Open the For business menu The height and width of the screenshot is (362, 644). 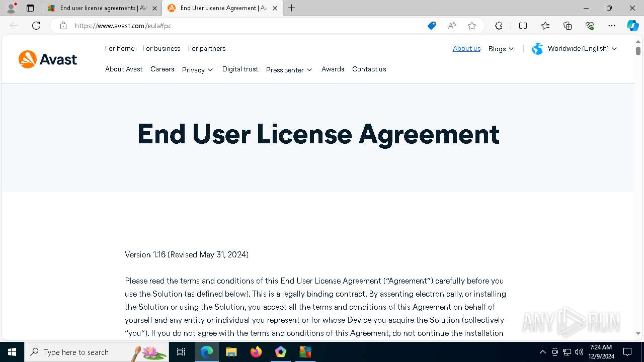coord(161,48)
